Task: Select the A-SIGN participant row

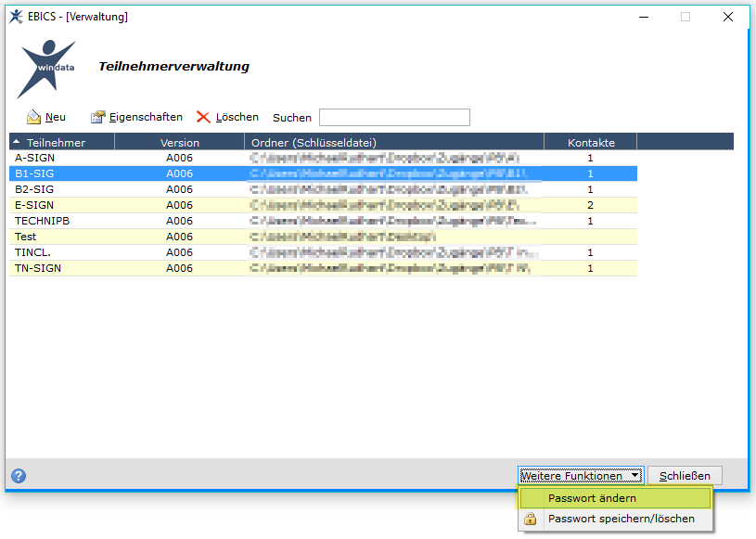Action: 323,158
